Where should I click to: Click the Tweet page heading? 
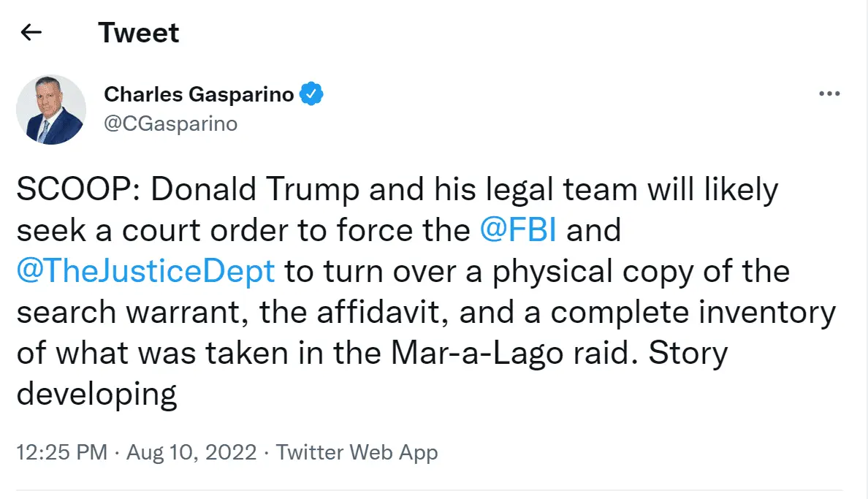138,33
